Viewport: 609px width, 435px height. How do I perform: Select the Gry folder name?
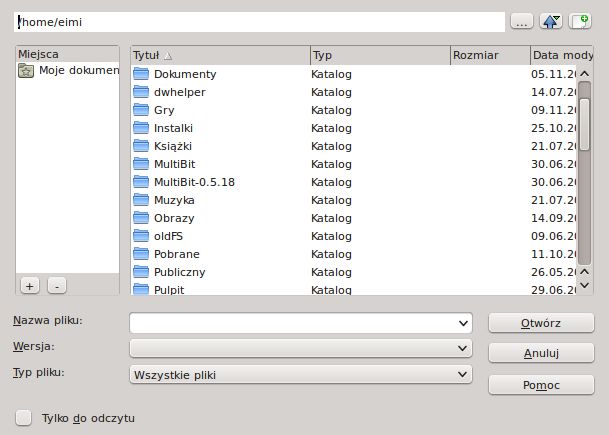tap(164, 110)
